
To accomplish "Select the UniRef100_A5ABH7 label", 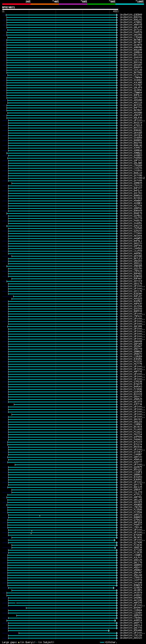I will (131, 201).
